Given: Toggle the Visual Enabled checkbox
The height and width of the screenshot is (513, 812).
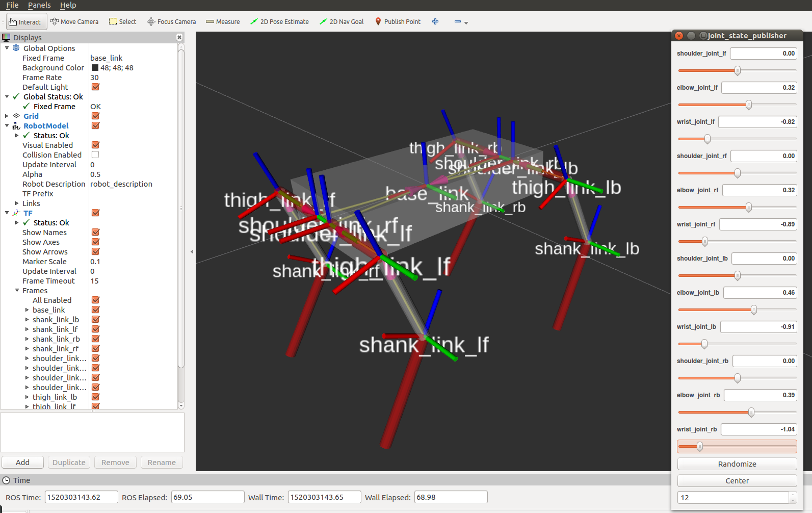Looking at the screenshot, I should click(95, 145).
